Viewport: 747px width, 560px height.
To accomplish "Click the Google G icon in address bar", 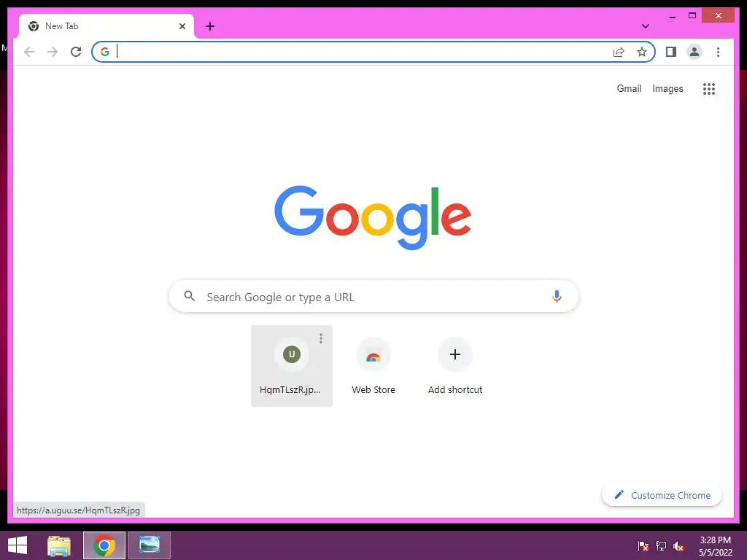I will pos(105,52).
